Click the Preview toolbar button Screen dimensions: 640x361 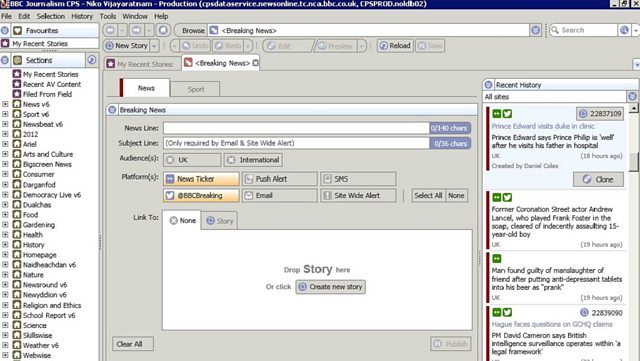[336, 46]
